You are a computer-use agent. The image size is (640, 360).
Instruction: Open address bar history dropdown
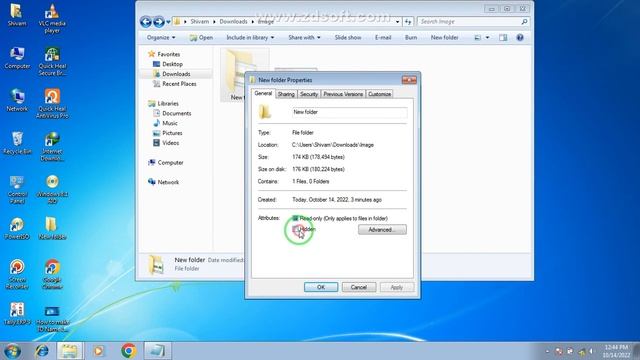[x=398, y=22]
